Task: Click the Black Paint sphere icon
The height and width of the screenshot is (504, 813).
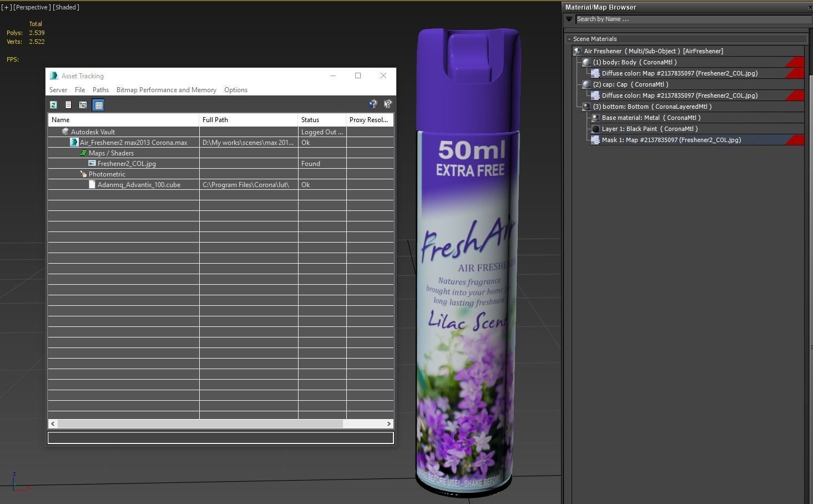Action: [x=595, y=129]
